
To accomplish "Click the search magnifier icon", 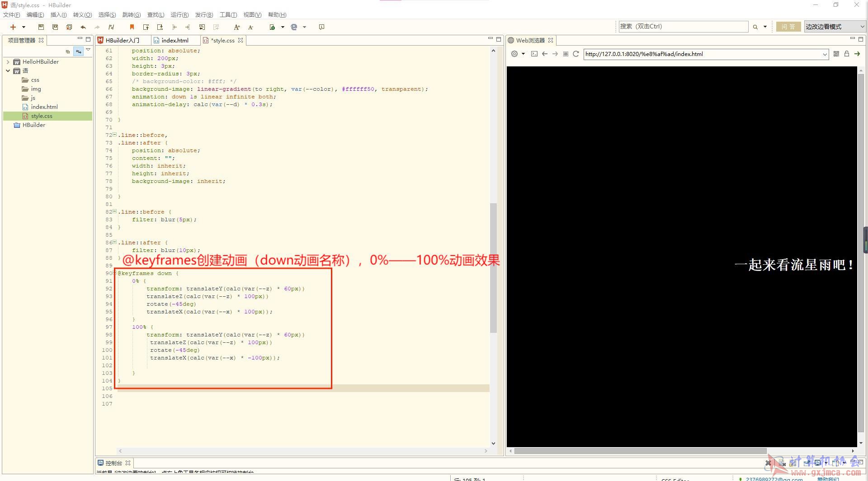I will [755, 27].
